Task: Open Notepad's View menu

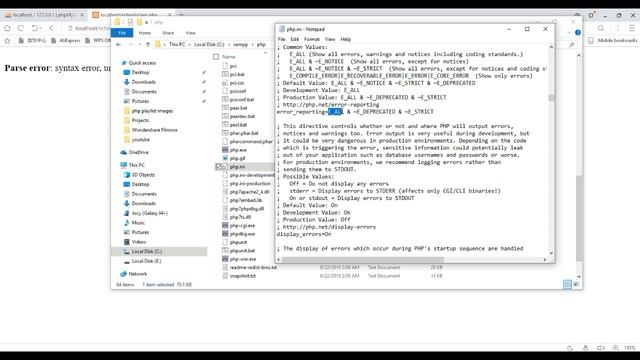Action: coord(330,39)
